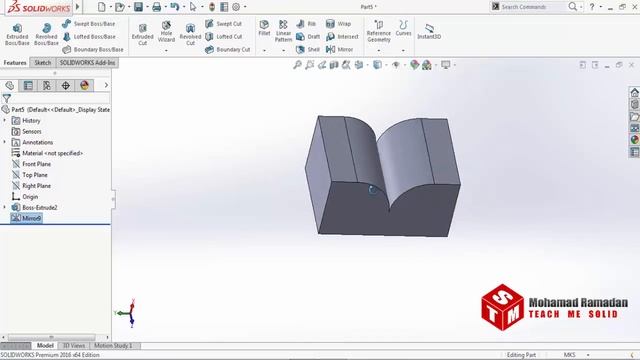Select the Swept Cut feature
Screen dimensions: 640x360
223,24
